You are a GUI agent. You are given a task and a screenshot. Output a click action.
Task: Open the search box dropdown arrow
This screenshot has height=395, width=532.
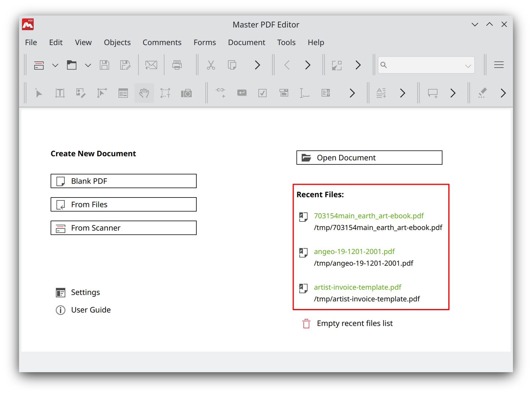468,66
